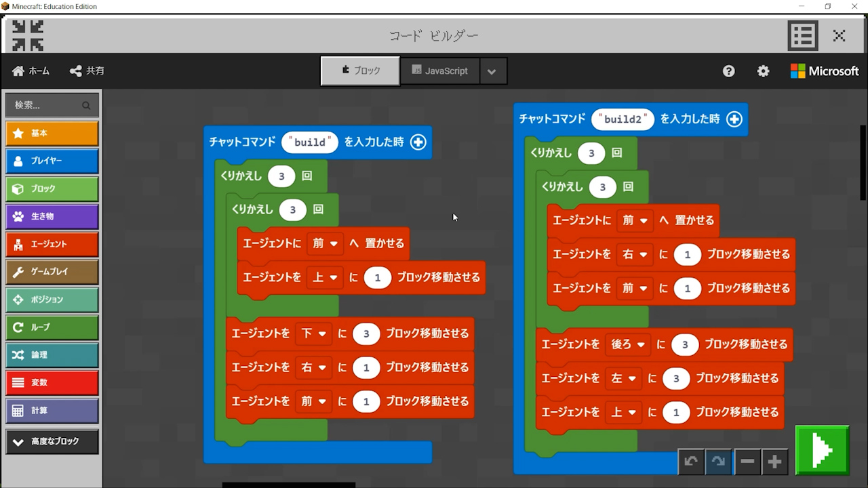Open the help question mark icon
Image resolution: width=868 pixels, height=488 pixels.
pyautogui.click(x=728, y=71)
